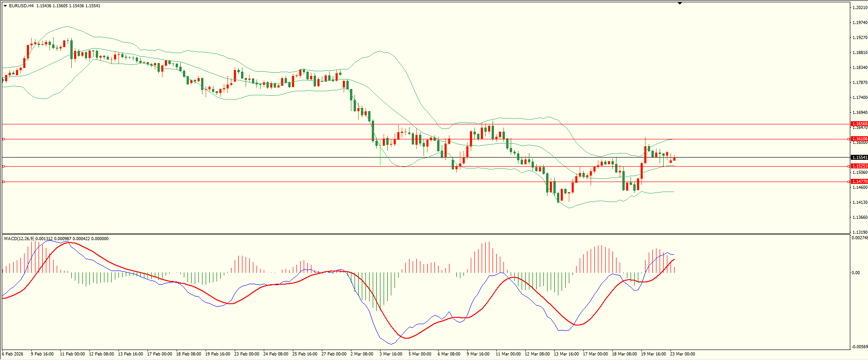Click the red 1.16568 price label

(859, 124)
